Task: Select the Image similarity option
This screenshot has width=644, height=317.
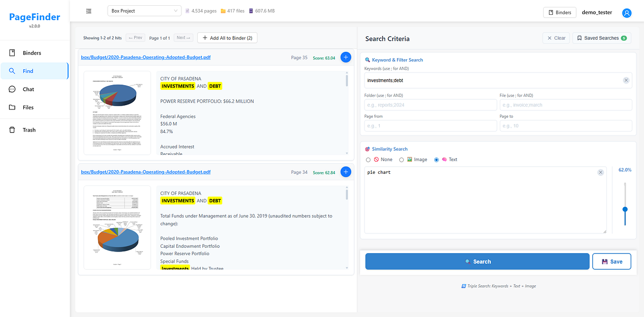Action: click(402, 160)
